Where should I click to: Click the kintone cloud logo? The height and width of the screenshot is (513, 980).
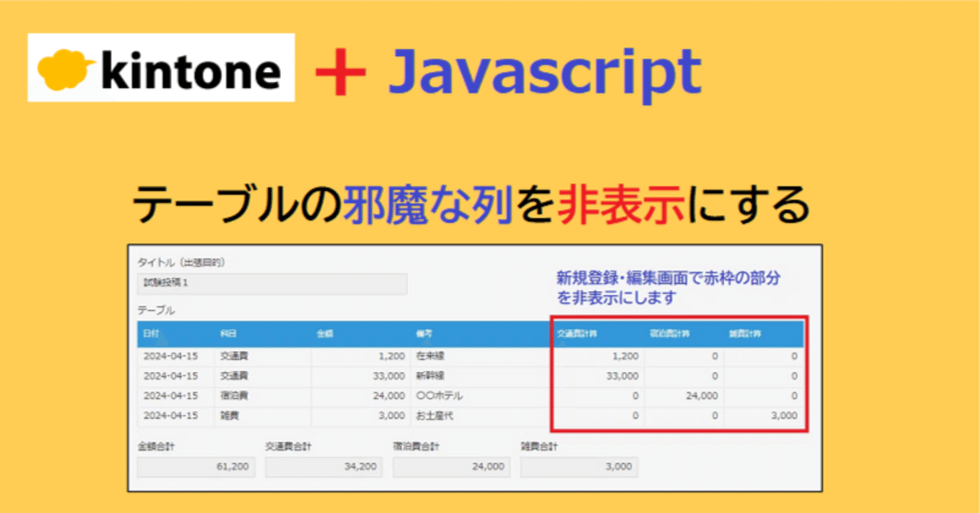click(x=161, y=67)
